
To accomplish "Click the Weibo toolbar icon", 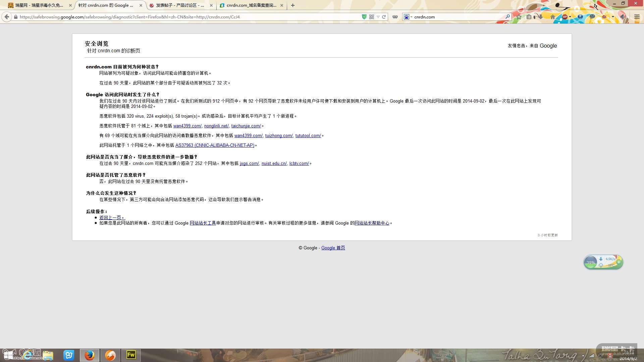I will coord(604,17).
